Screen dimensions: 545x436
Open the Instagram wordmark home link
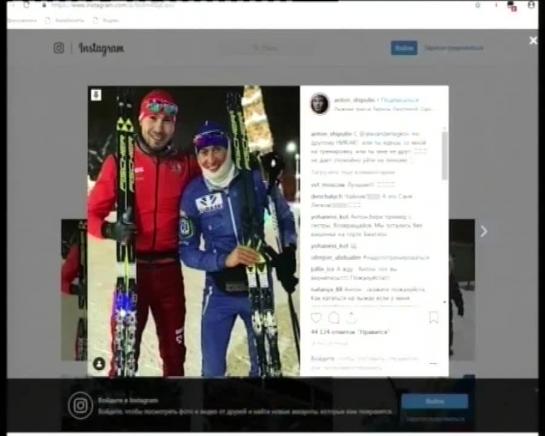[101, 48]
